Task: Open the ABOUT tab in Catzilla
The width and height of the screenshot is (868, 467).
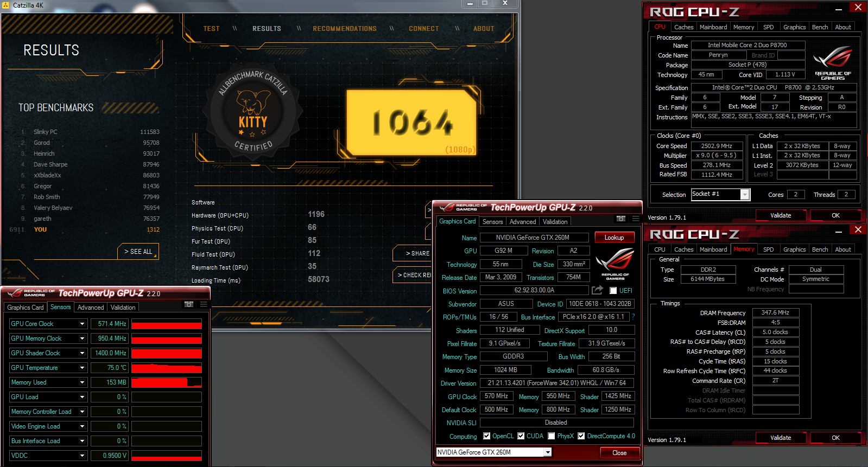Action: click(x=484, y=29)
